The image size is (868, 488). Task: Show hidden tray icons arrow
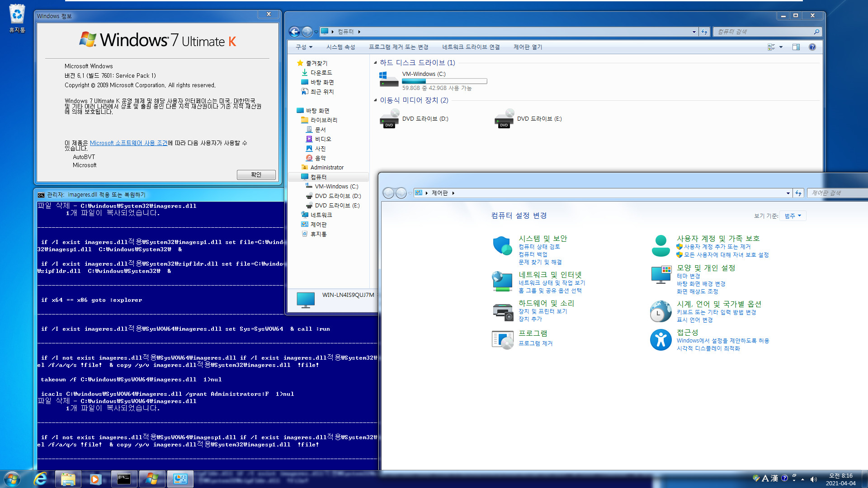point(802,479)
